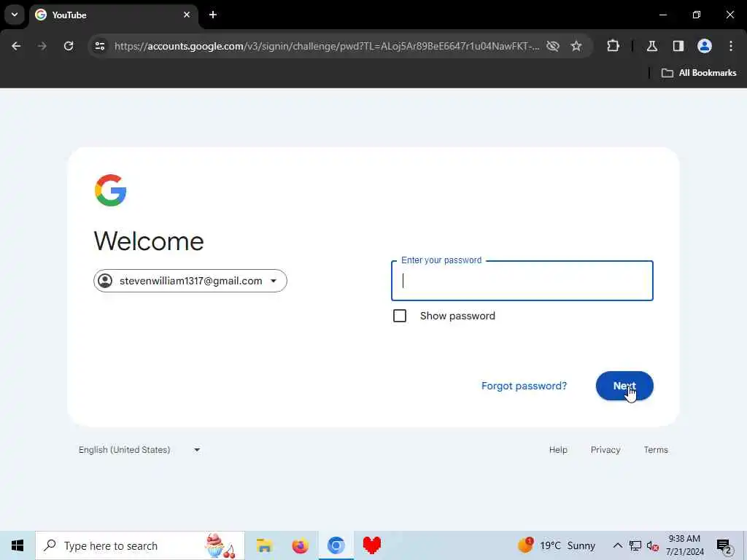Show hidden system tray icons

pos(617,545)
